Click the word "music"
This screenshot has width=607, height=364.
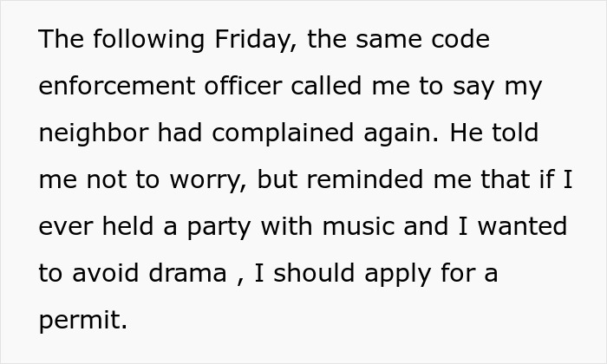pyautogui.click(x=358, y=226)
